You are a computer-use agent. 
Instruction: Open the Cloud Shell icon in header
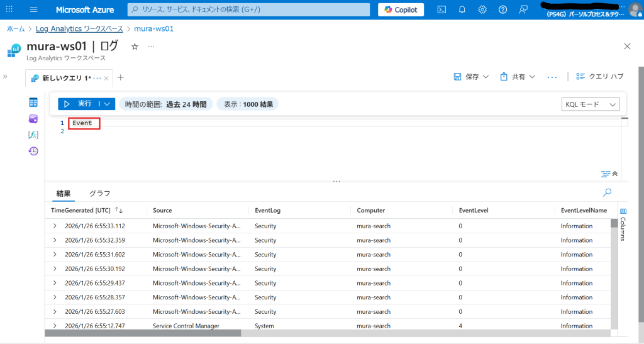(x=442, y=9)
